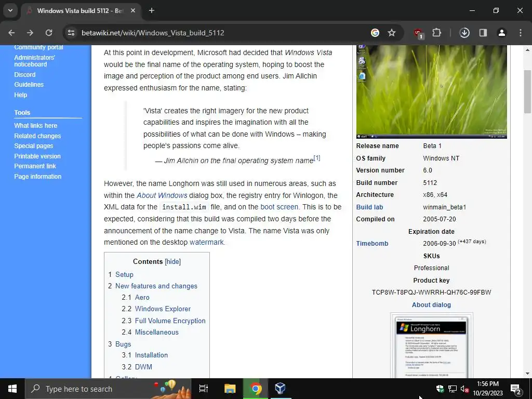The image size is (532, 399).
Task: Open File Explorer from the taskbar
Action: point(230,389)
